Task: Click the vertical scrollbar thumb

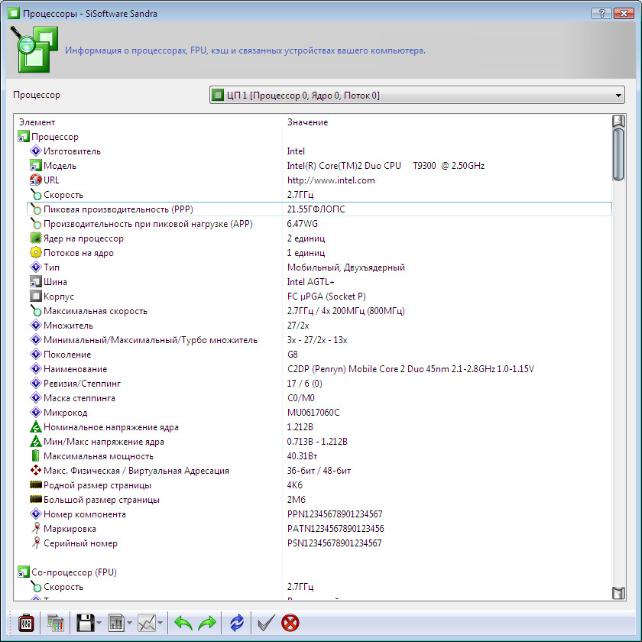Action: 618,154
